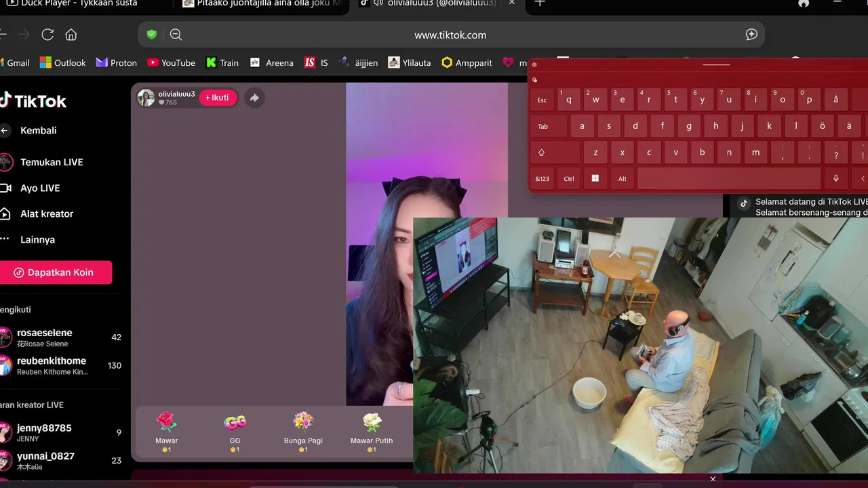
Task: Open a new browser tab
Action: pos(540,3)
